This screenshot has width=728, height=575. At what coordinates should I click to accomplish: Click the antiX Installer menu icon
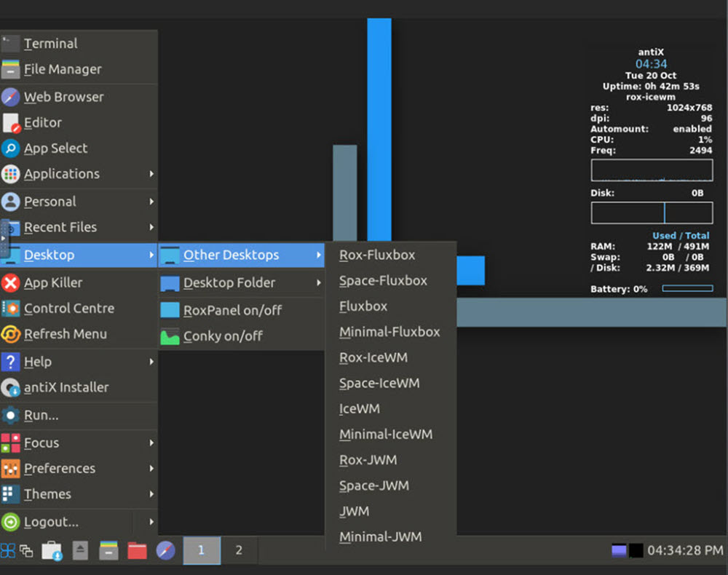[11, 387]
